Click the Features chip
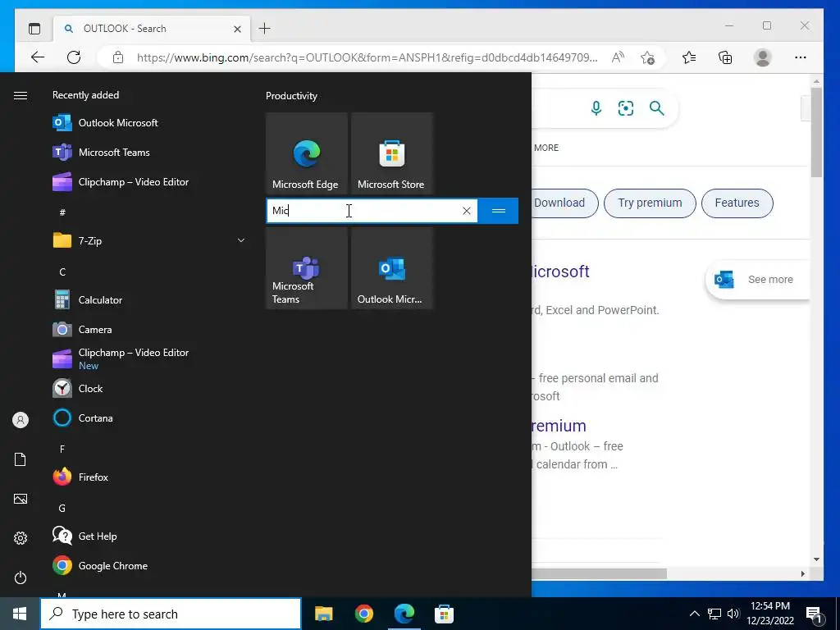 click(x=737, y=203)
